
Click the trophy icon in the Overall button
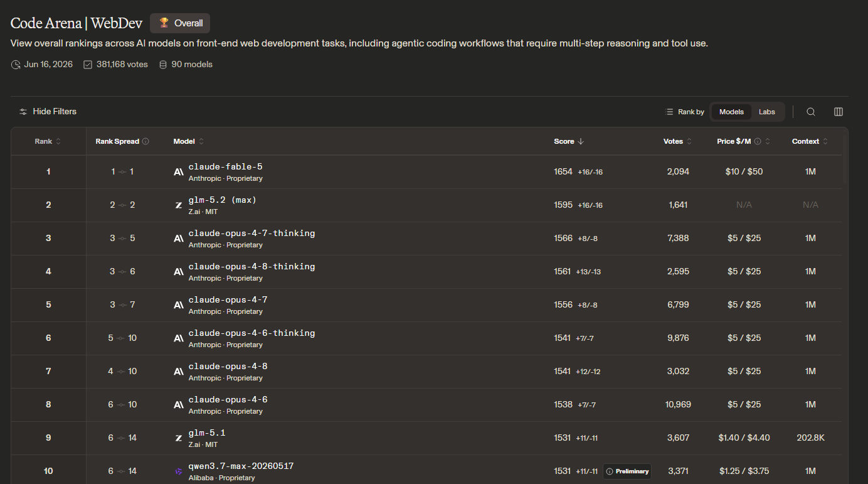pos(164,23)
